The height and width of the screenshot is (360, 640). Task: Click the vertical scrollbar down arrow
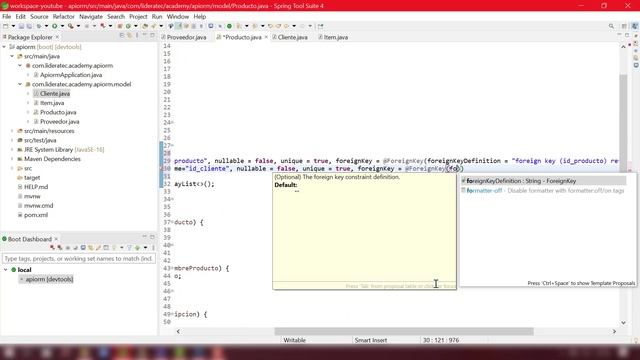point(623,322)
